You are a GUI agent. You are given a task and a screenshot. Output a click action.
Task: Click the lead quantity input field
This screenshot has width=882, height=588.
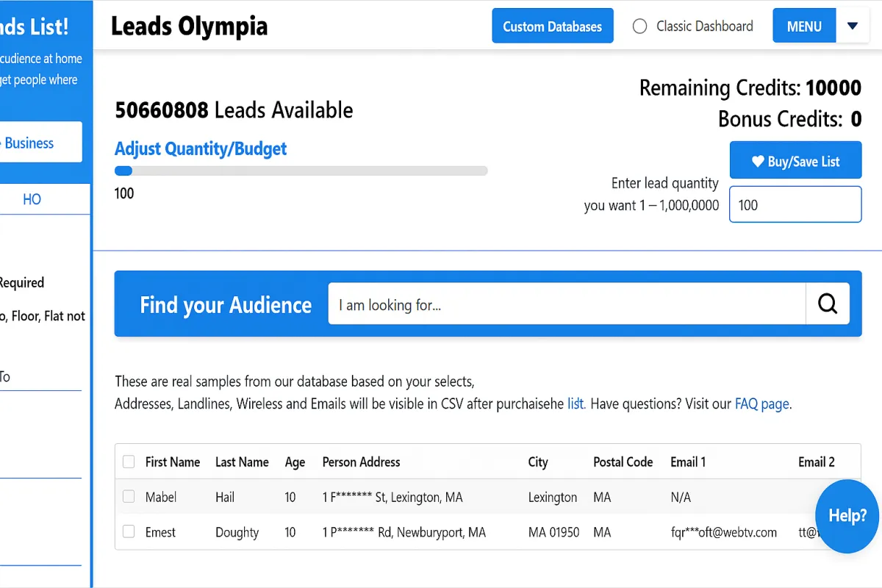(x=795, y=204)
